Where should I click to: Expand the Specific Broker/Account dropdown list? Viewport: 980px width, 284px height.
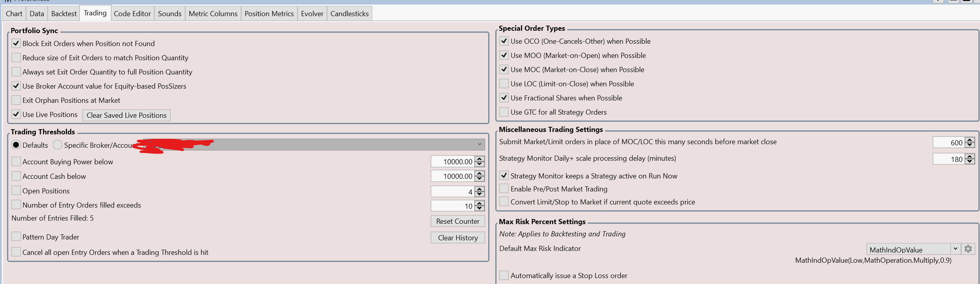(x=479, y=145)
